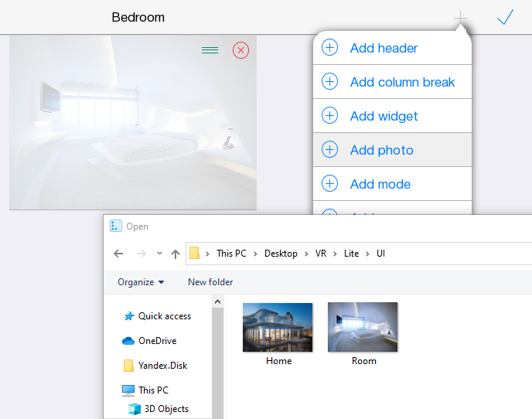The height and width of the screenshot is (419, 532).
Task: Choose Add photo from the popup
Action: point(393,150)
